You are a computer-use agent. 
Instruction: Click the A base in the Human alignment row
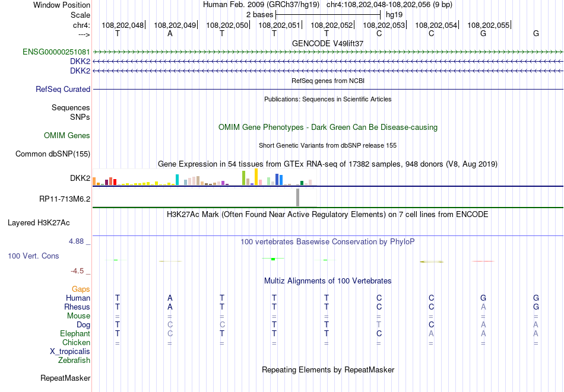[x=170, y=298]
